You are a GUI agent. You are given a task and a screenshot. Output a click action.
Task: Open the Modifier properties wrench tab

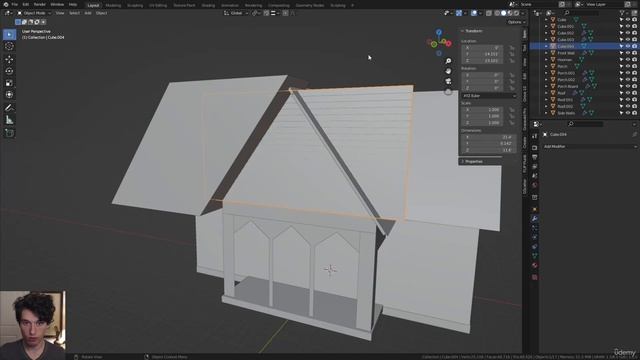coord(535,219)
